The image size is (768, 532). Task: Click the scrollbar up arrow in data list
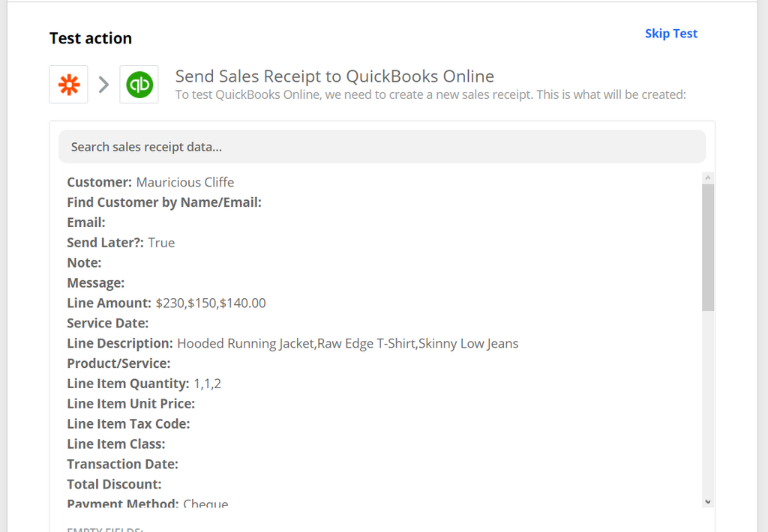click(x=708, y=178)
